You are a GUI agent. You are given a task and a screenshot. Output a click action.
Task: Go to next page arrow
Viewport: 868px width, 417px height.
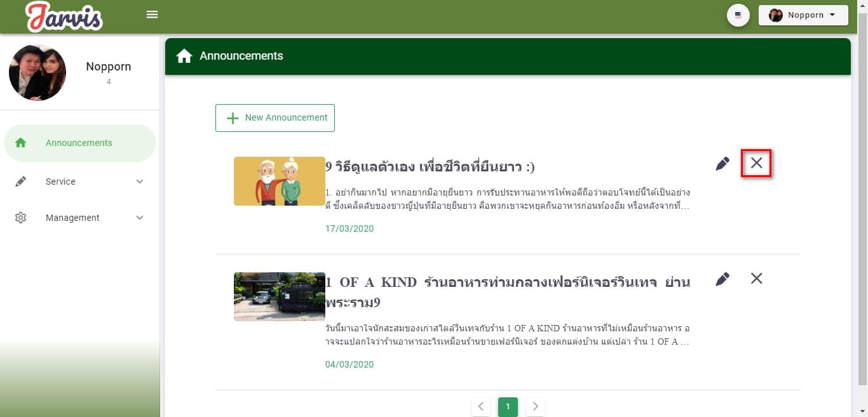[535, 406]
